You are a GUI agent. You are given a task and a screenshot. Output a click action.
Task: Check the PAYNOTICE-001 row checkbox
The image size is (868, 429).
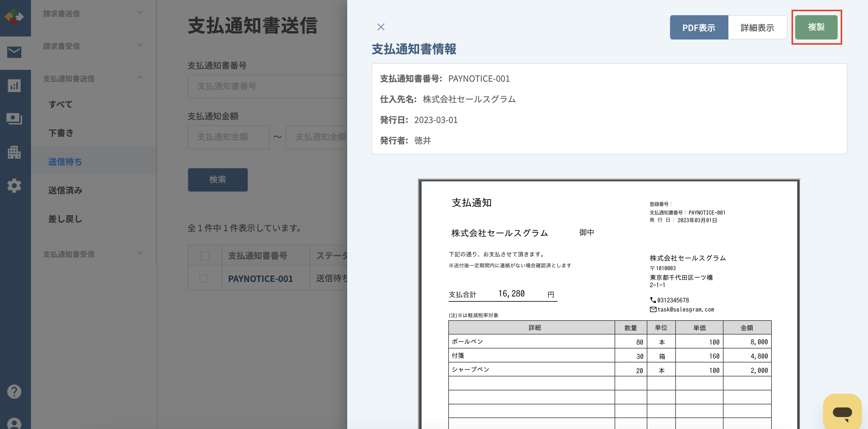(204, 279)
